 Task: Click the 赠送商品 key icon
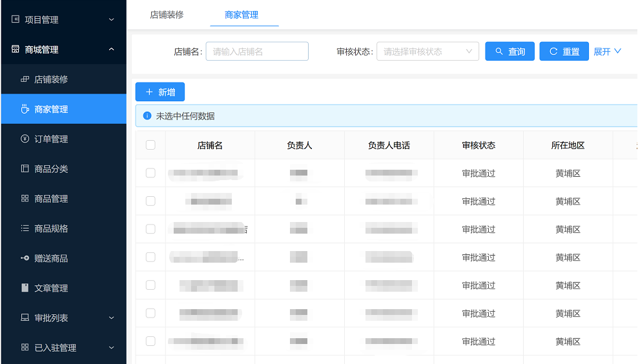[25, 258]
